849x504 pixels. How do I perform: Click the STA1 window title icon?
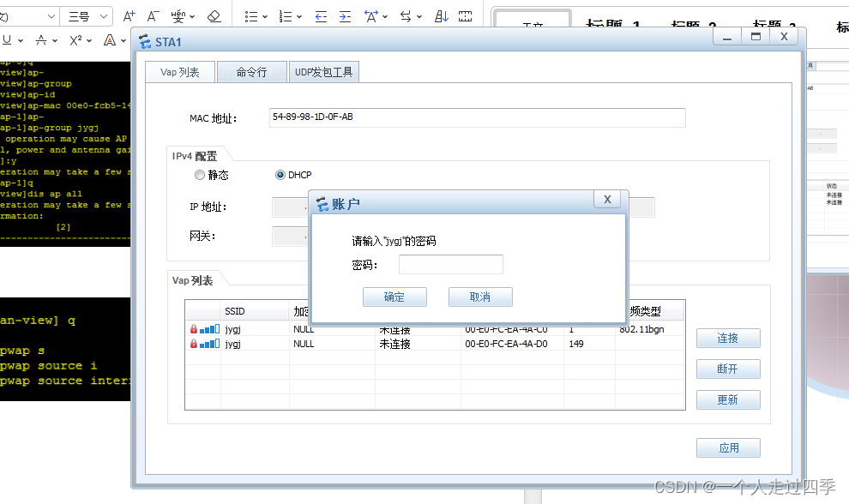click(145, 42)
